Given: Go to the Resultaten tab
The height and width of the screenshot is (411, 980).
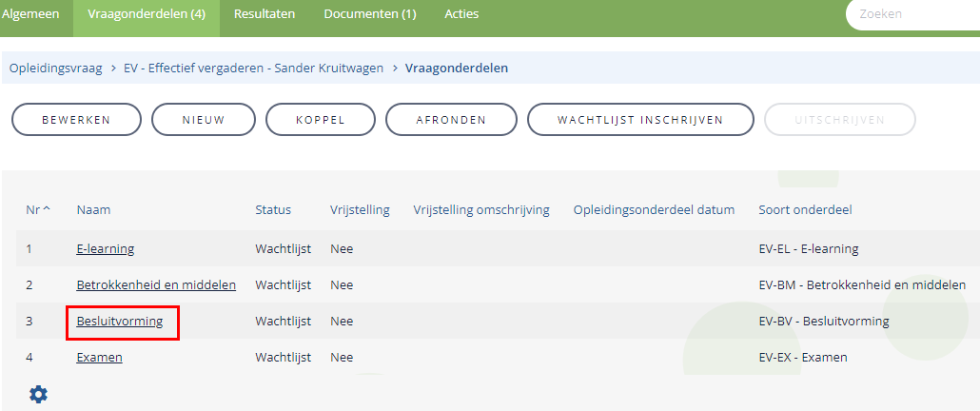Looking at the screenshot, I should (265, 13).
